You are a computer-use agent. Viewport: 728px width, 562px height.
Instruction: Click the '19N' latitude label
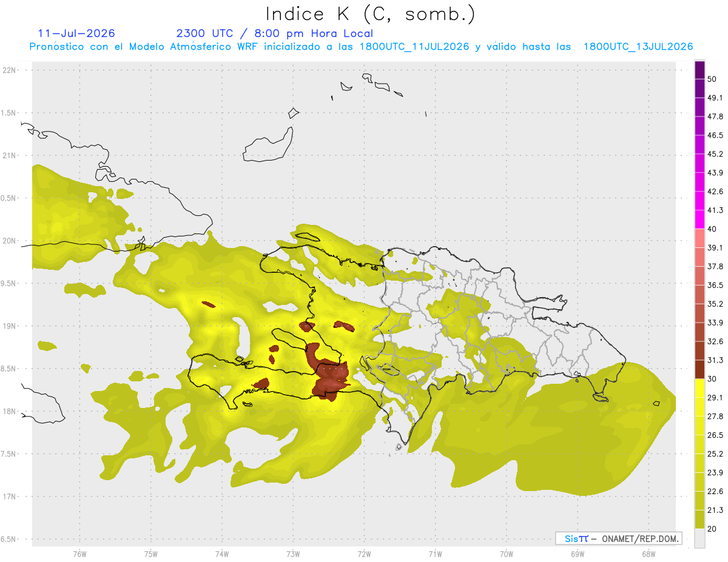9,326
